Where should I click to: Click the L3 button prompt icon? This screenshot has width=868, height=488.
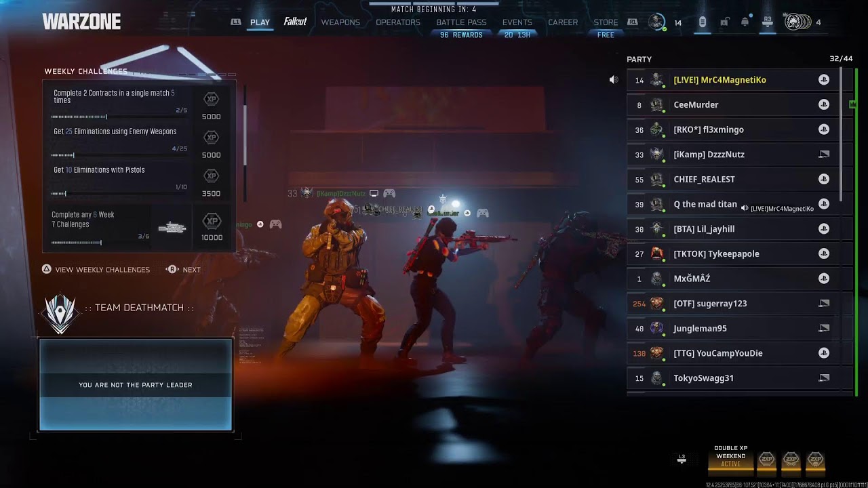click(682, 459)
